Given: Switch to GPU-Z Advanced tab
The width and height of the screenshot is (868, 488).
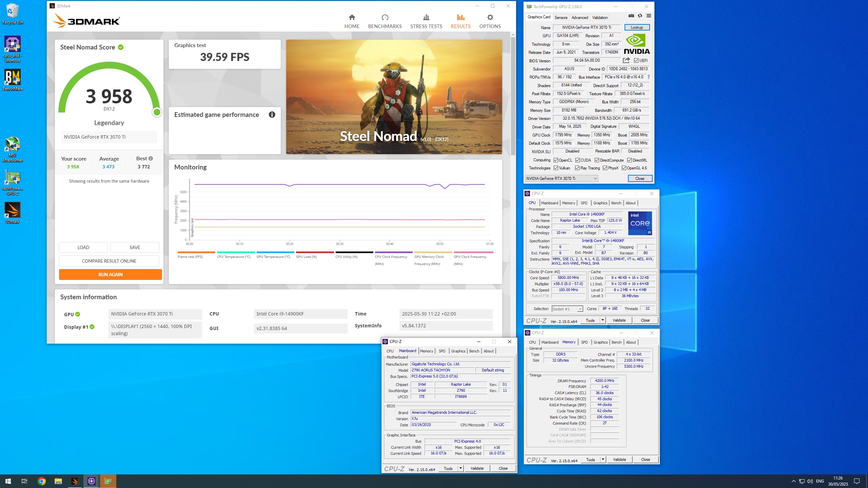Looking at the screenshot, I should 579,17.
